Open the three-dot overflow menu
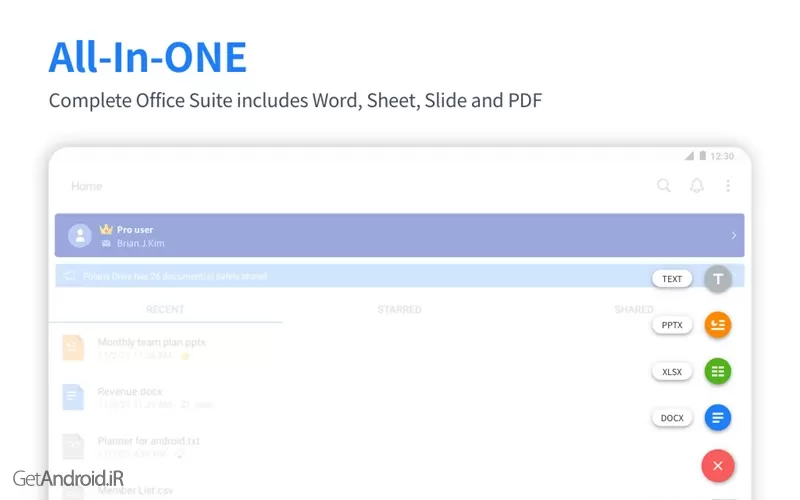The height and width of the screenshot is (500, 800). (x=728, y=186)
